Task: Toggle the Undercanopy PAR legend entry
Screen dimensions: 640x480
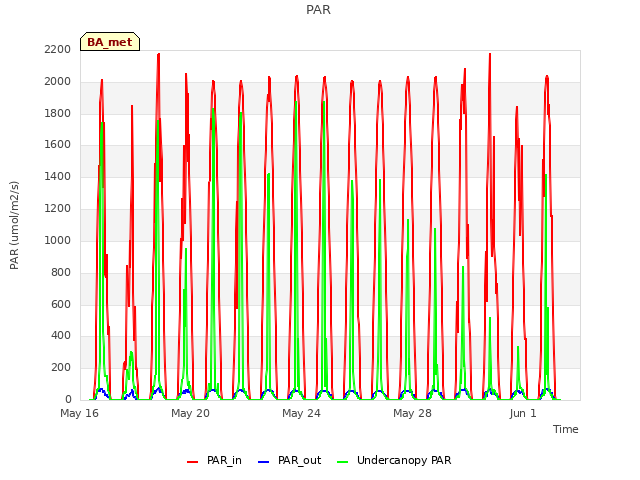Action: [x=394, y=460]
